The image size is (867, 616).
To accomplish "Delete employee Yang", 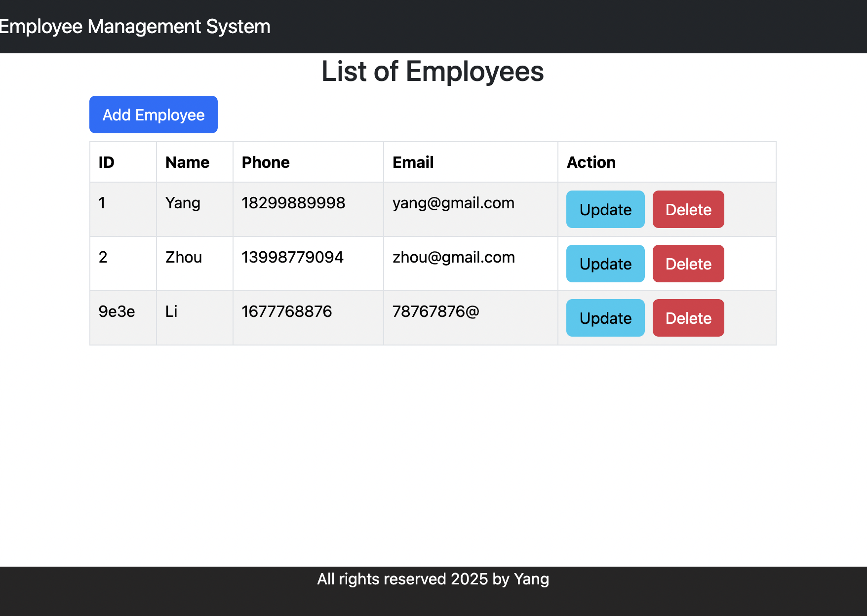I will tap(688, 209).
